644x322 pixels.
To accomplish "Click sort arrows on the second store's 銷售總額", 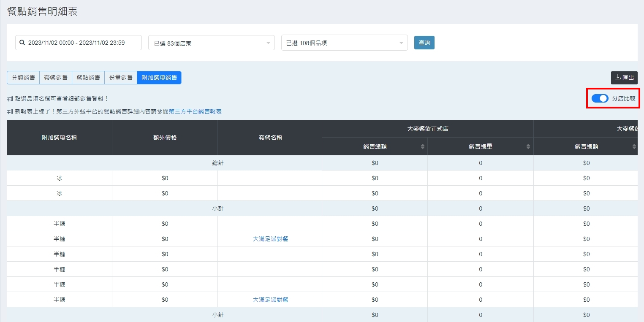I will [633, 146].
